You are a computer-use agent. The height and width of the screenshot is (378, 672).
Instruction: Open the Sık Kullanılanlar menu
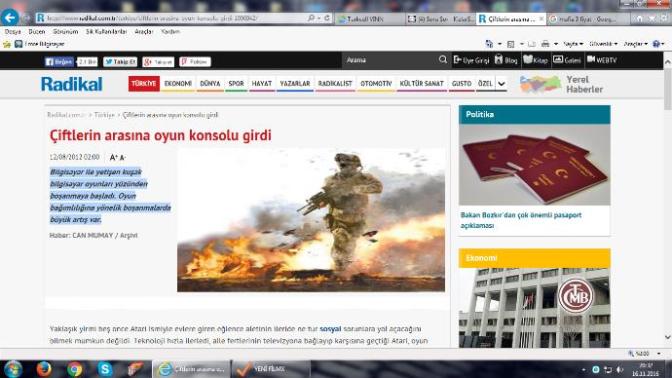pyautogui.click(x=106, y=32)
